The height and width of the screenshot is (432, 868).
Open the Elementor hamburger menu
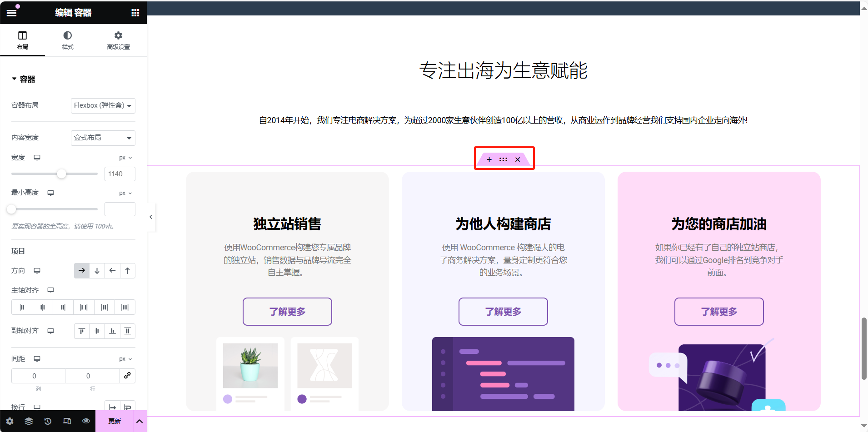(x=11, y=12)
